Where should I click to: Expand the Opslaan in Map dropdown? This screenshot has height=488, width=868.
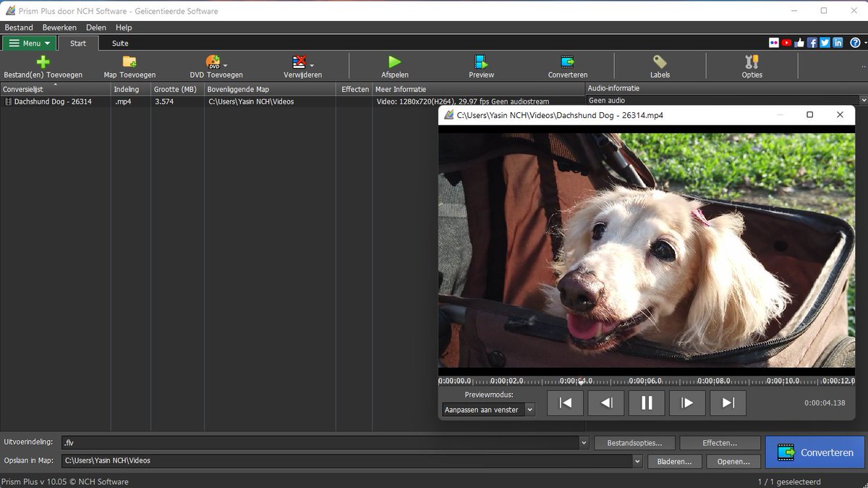(637, 460)
